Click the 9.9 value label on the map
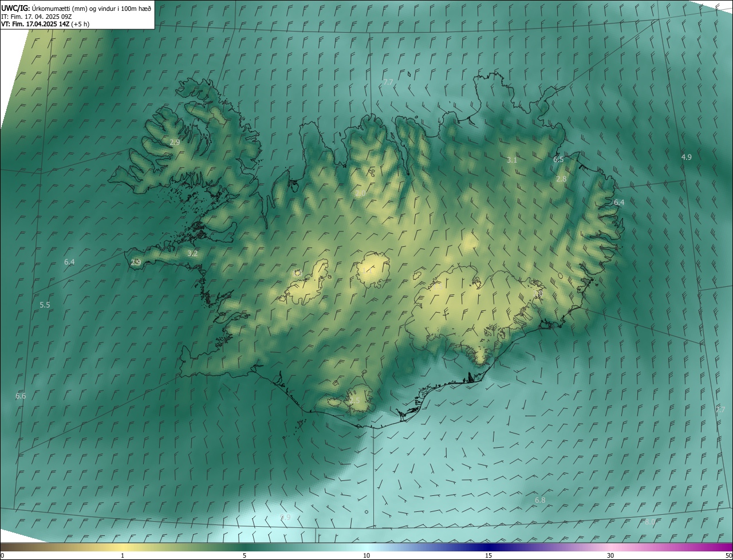The image size is (733, 560). coord(285,517)
